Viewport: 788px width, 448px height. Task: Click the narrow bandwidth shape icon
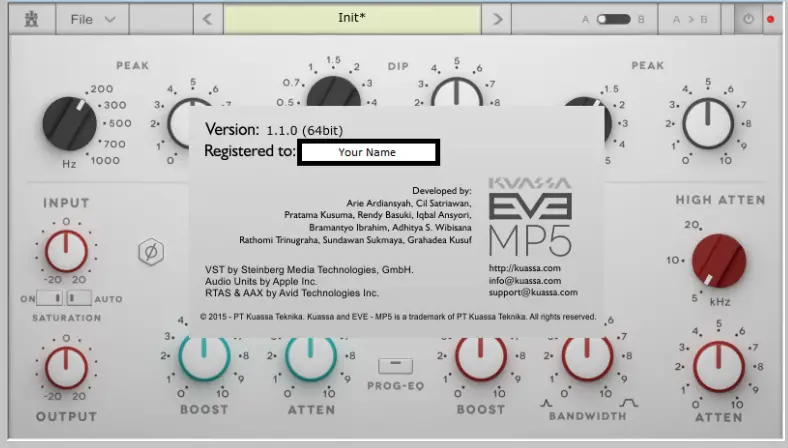[546, 403]
